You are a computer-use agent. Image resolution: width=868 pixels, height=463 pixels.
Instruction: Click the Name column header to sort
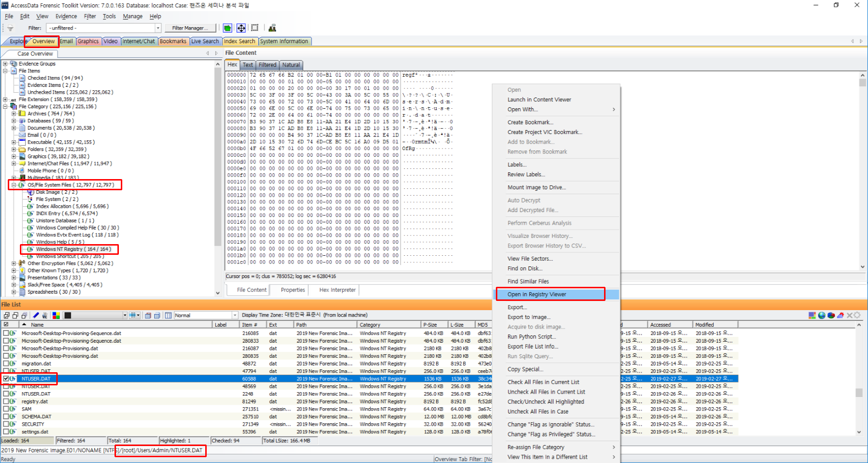[x=115, y=325]
